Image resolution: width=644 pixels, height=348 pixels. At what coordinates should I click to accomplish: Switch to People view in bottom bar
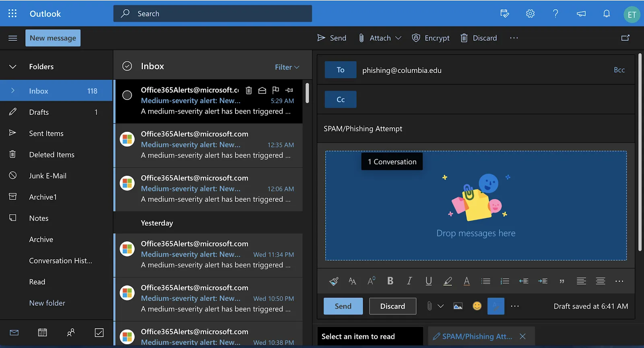71,333
